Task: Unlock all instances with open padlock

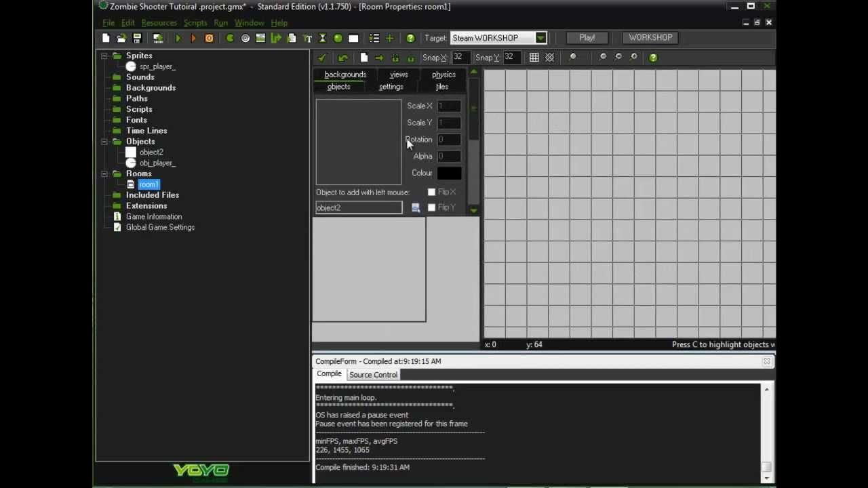Action: tap(410, 58)
